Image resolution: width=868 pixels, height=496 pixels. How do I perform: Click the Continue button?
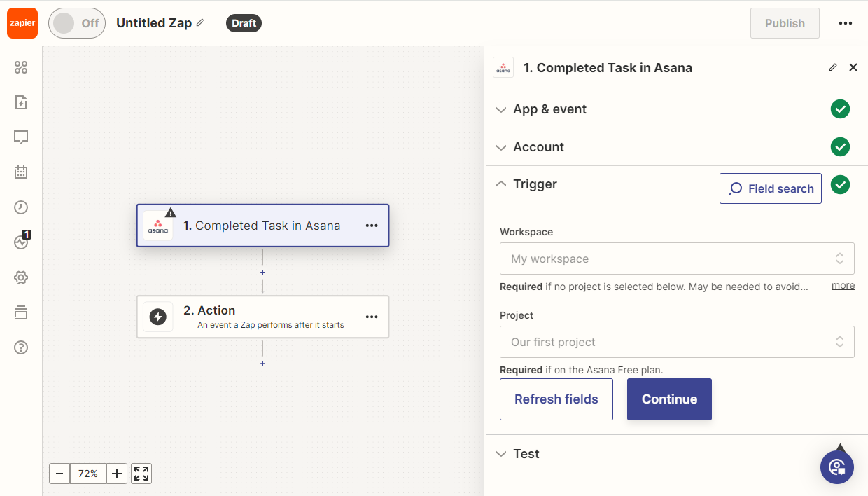[x=669, y=399]
